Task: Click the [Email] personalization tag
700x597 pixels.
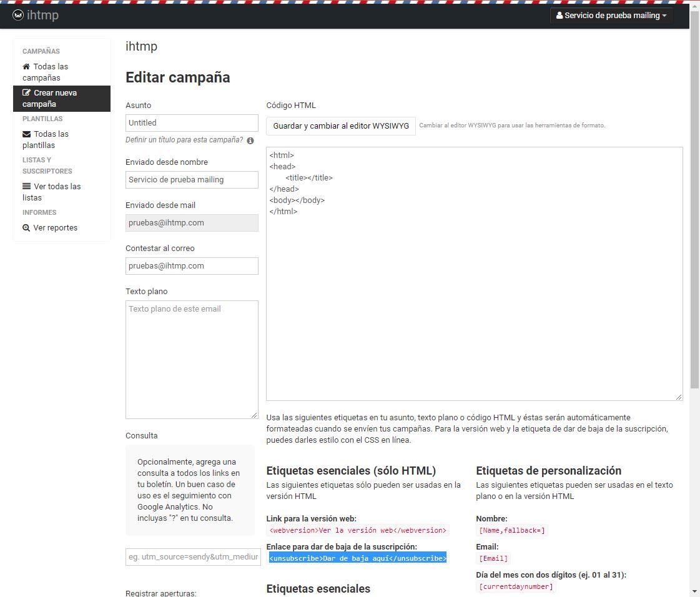Action: (x=493, y=558)
